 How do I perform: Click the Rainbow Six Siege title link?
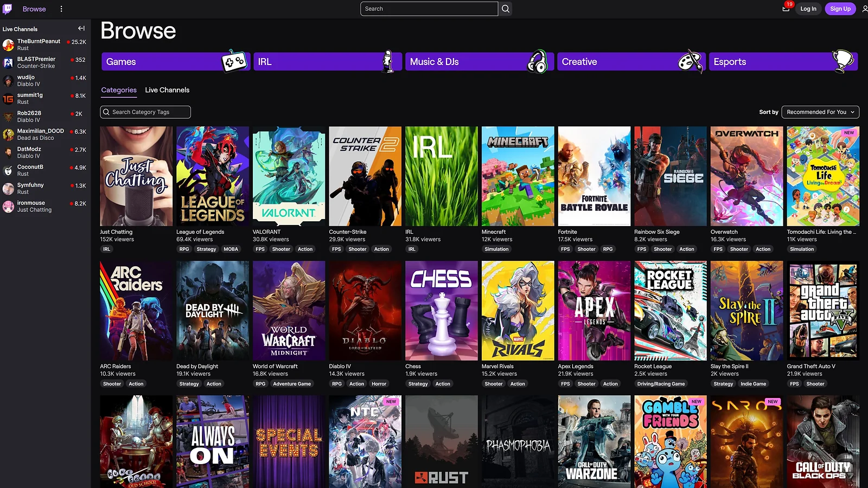657,232
